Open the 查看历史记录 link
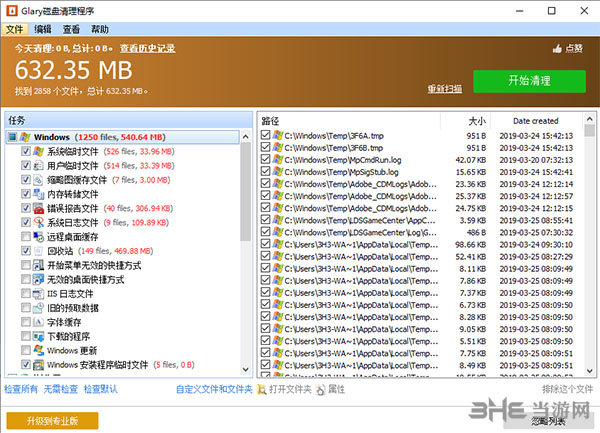Screen dimensions: 600x433 pos(147,49)
